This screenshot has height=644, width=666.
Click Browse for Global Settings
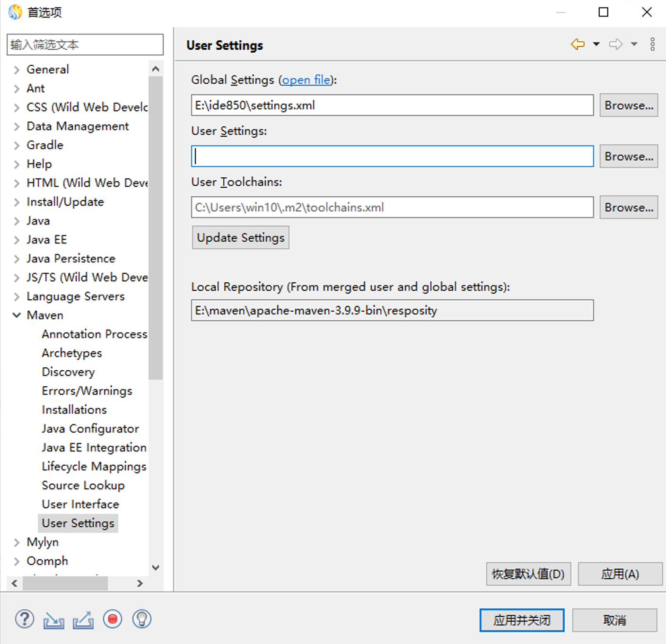[x=629, y=105]
